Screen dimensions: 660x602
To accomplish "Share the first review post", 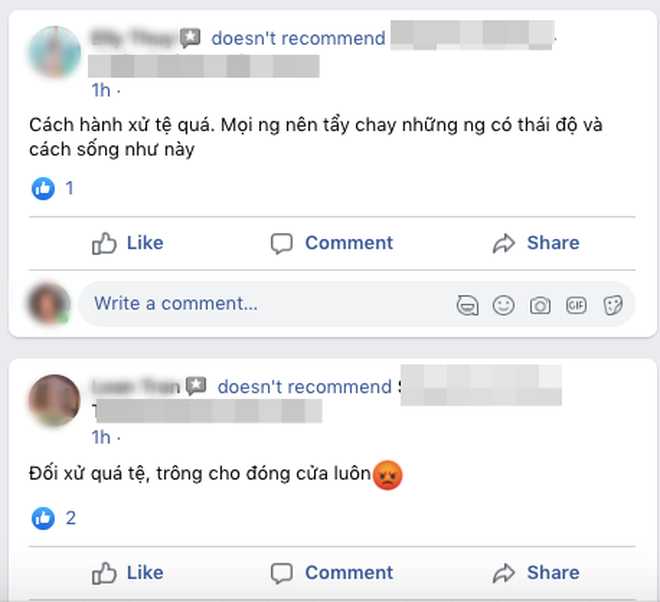I will (x=536, y=243).
